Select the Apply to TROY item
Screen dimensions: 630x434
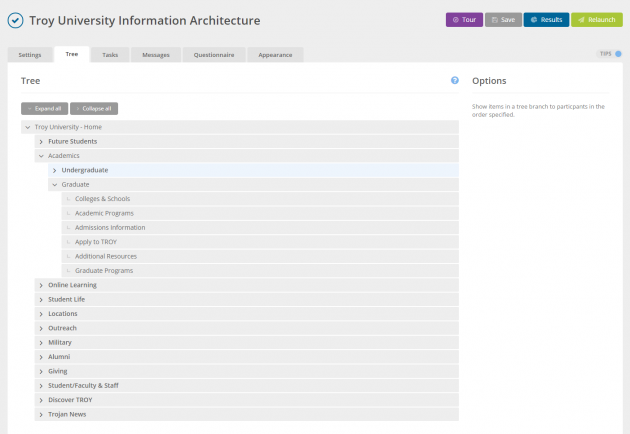coord(260,242)
